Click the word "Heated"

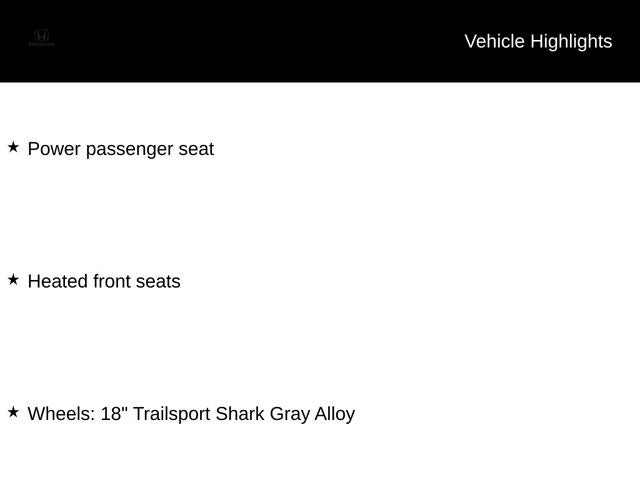click(58, 281)
